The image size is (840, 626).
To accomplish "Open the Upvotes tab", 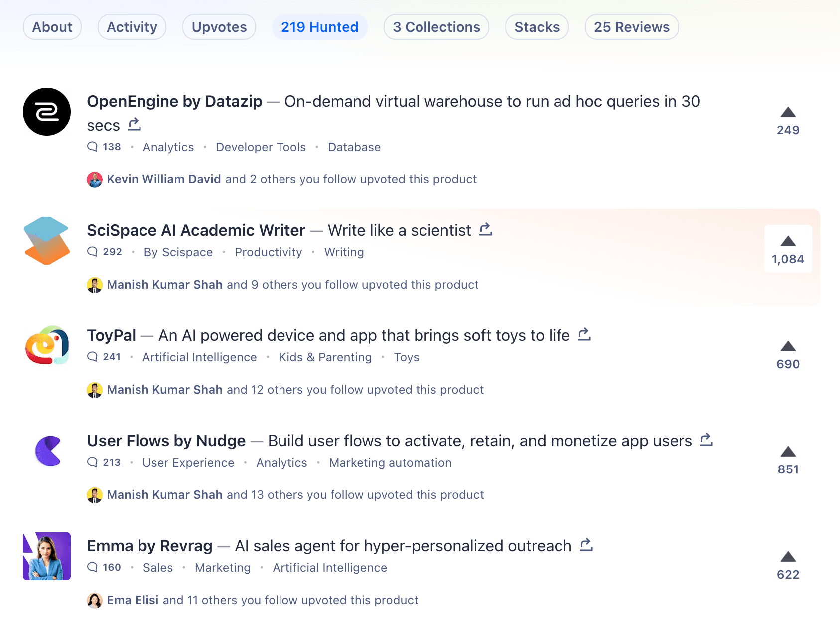I will [x=219, y=27].
